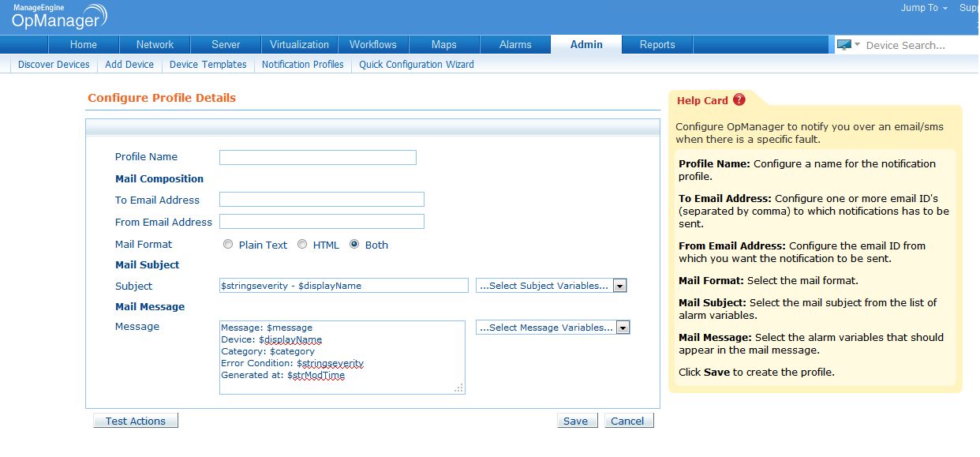This screenshot has width=980, height=457.
Task: Focus the From Email Address field
Action: pos(322,221)
